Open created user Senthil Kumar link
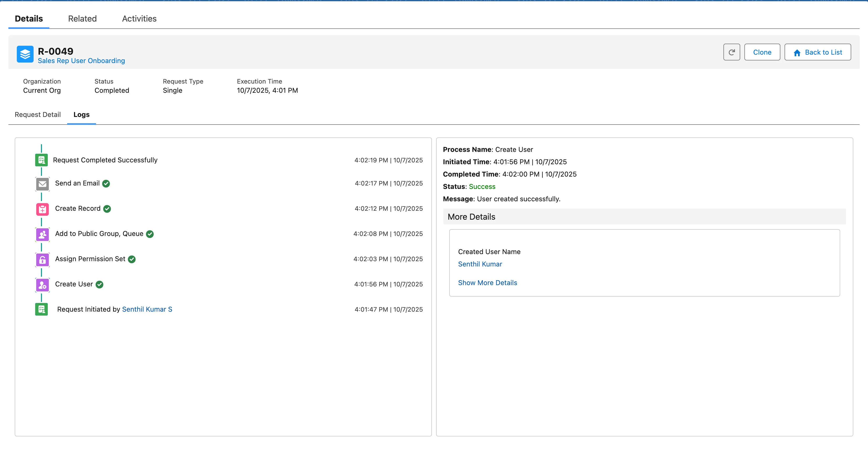The image size is (868, 453). 480,264
